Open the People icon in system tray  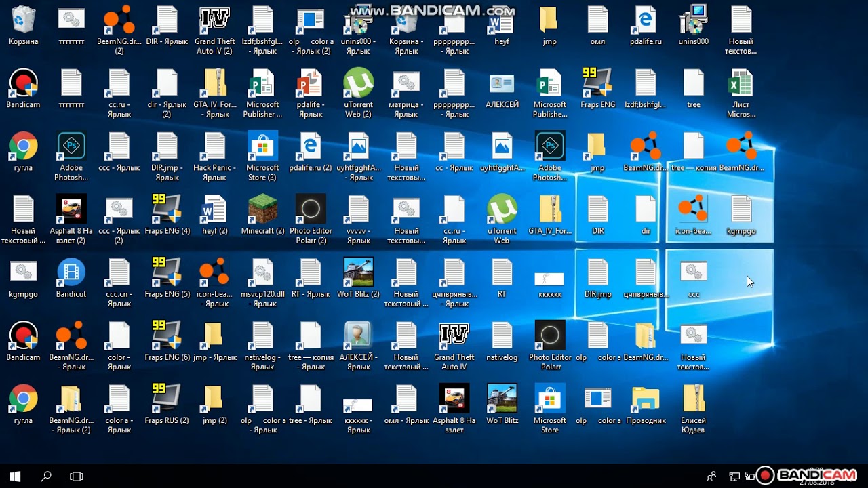711,476
